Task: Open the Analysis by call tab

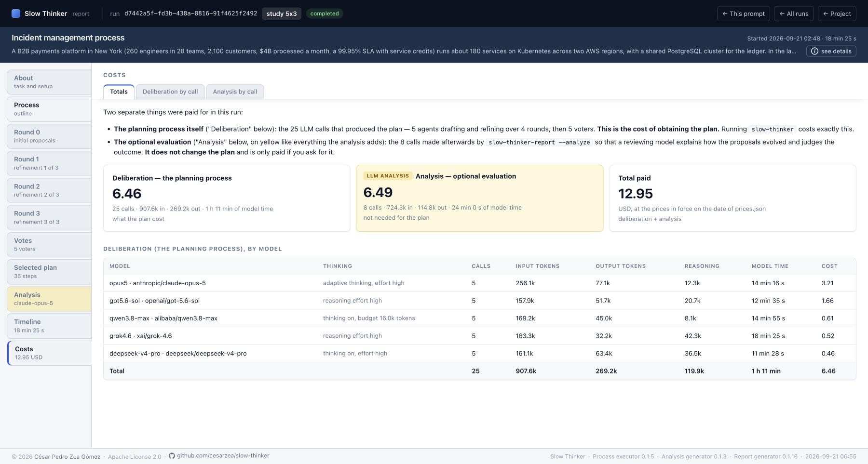Action: tap(235, 92)
